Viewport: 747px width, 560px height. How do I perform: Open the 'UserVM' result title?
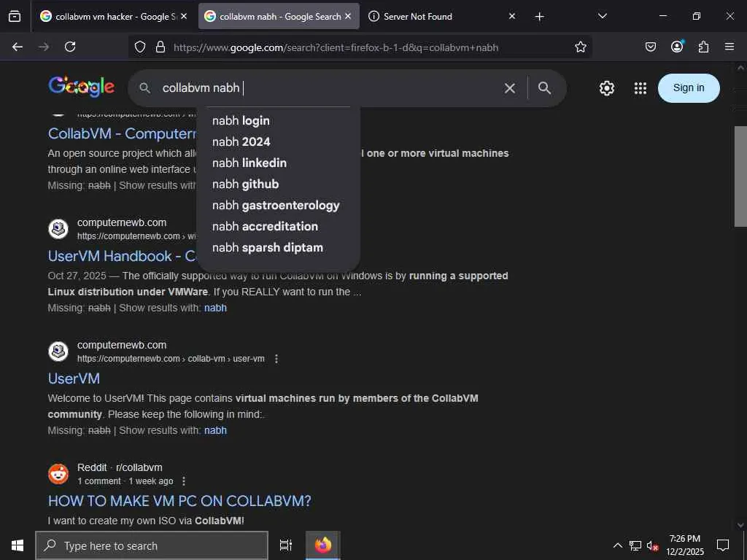coord(74,378)
